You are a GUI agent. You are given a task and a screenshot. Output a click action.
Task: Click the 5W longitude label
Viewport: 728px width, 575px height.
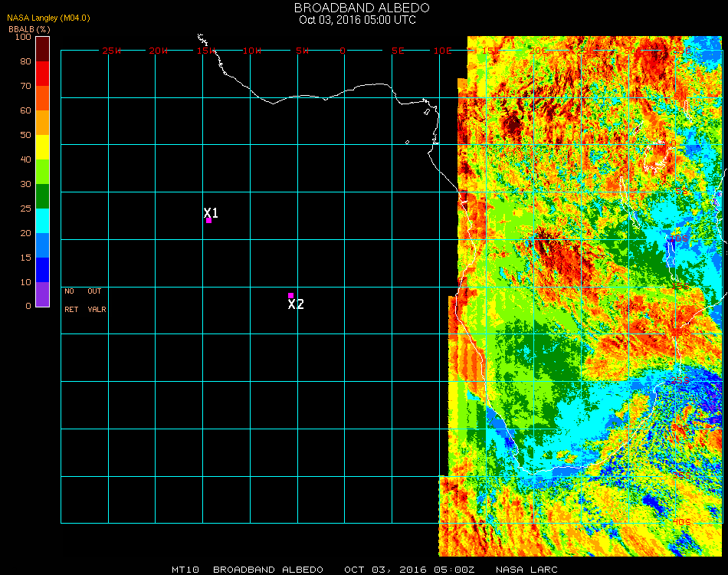point(302,51)
